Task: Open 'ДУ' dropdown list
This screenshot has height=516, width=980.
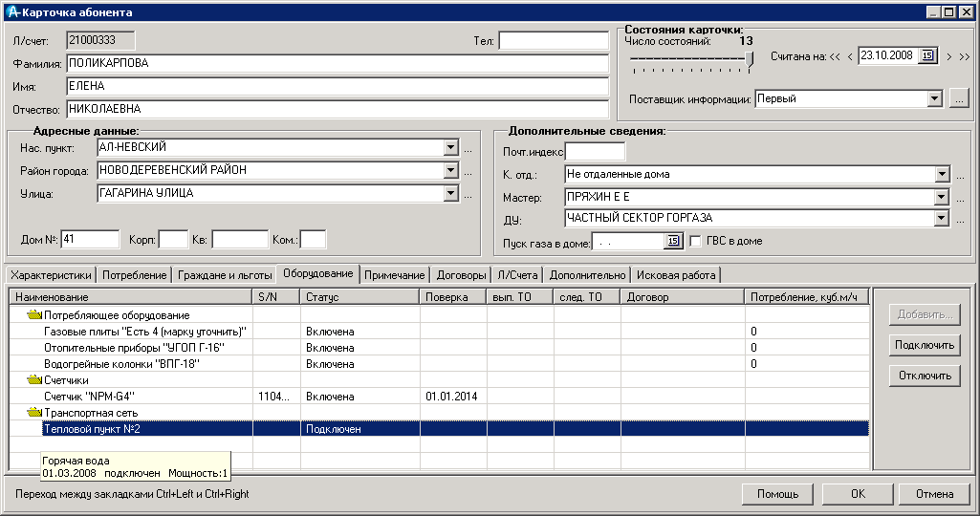Action: click(943, 218)
